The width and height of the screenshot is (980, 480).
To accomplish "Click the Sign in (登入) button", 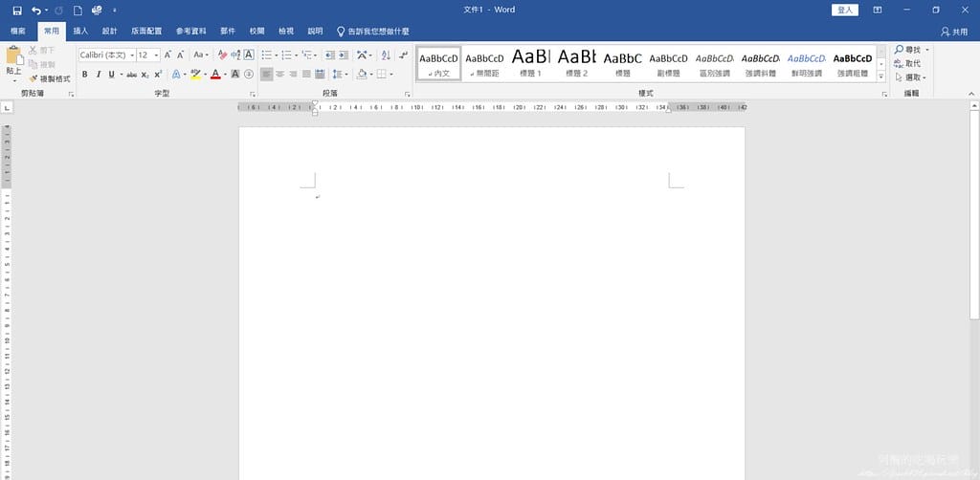I will pyautogui.click(x=845, y=10).
